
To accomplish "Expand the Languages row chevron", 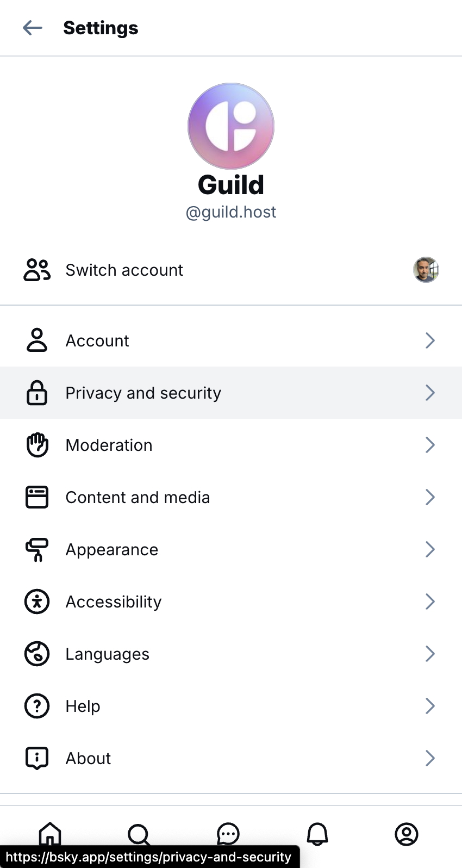I will tap(430, 654).
